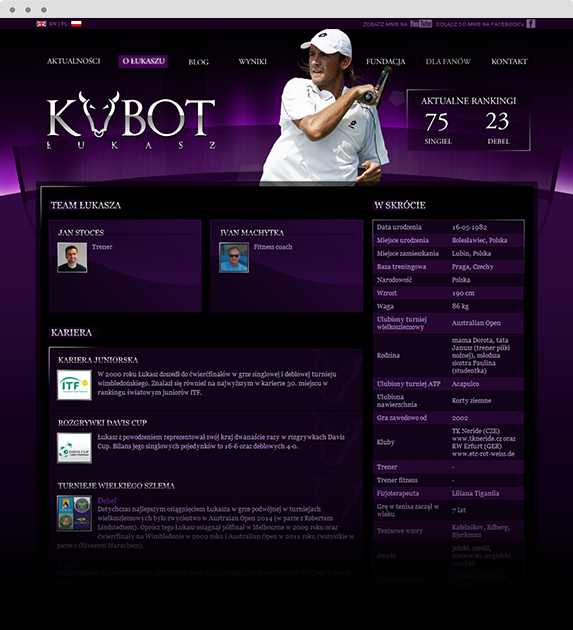Viewport: 573px width, 630px height.
Task: Click the Grand Slam logos thumbnail
Action: pos(74,513)
